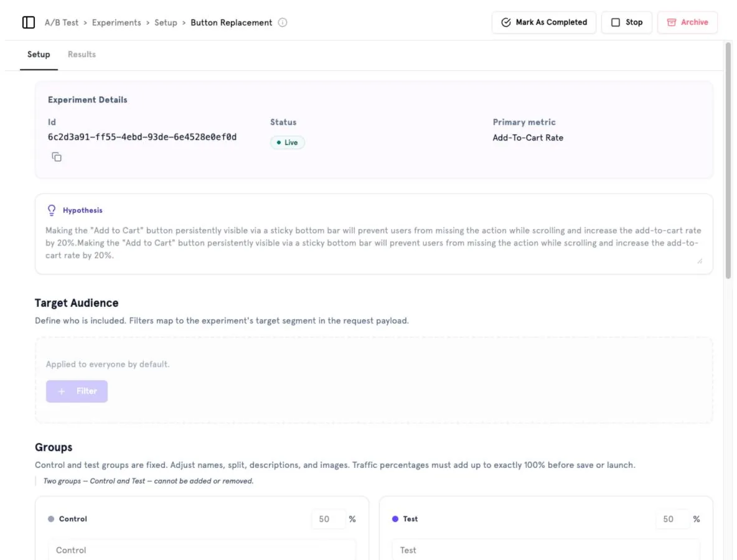Toggle the sidebar panel icon
This screenshot has height=560, width=737.
point(29,22)
